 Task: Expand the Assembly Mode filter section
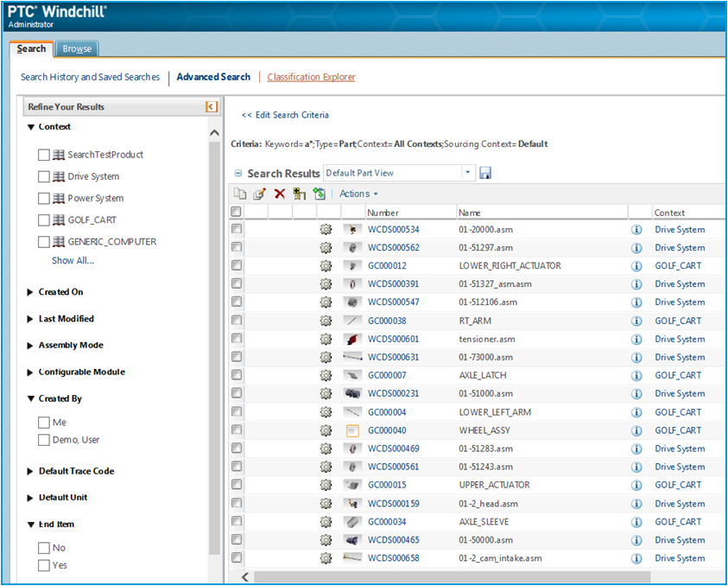pyautogui.click(x=30, y=345)
